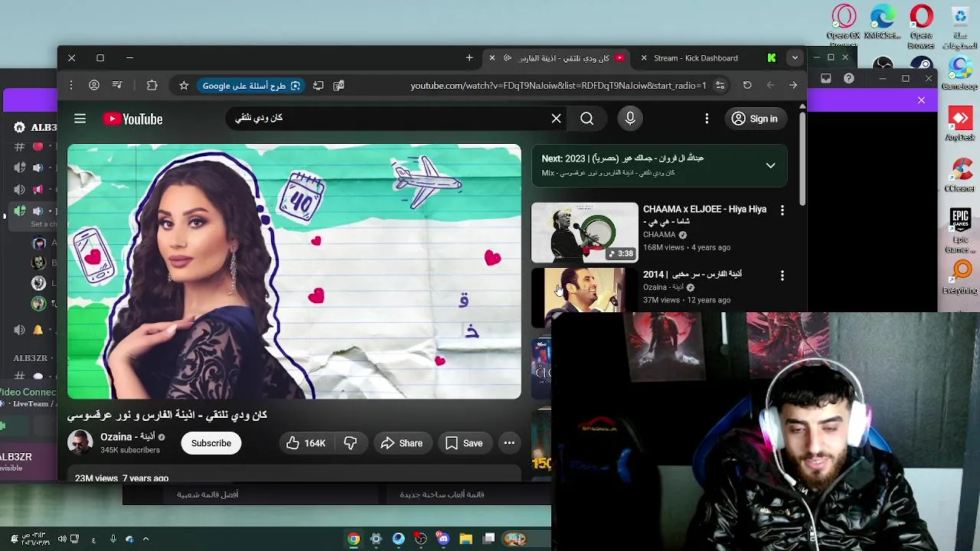This screenshot has height=551, width=980.
Task: Subscribe to the Ozaina channel
Action: pos(211,443)
